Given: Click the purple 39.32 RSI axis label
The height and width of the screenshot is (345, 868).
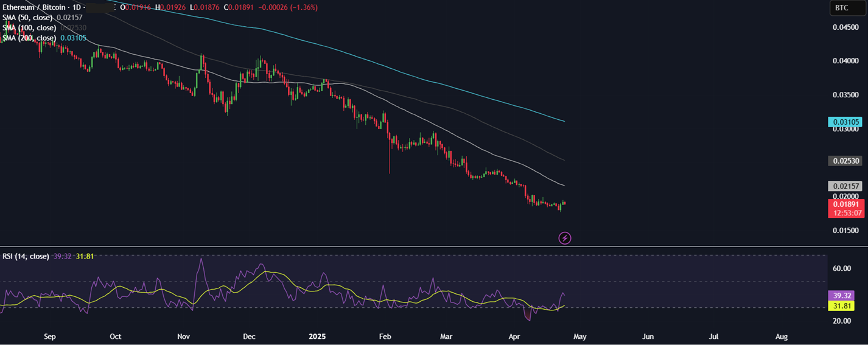Looking at the screenshot, I should pyautogui.click(x=840, y=295).
